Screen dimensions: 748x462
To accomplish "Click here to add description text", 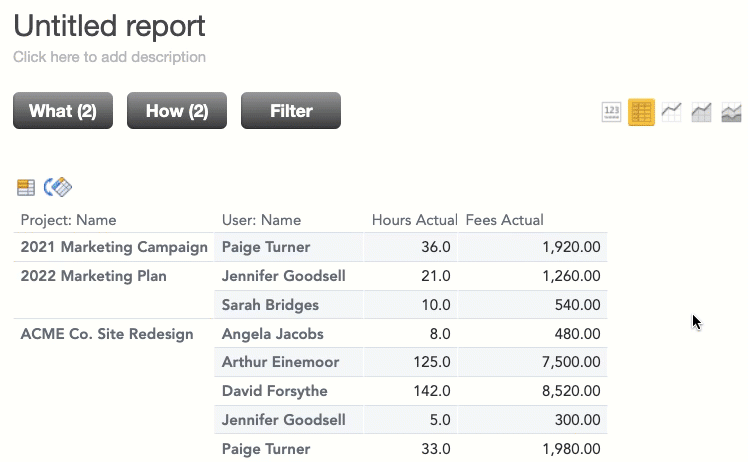I will click(109, 57).
